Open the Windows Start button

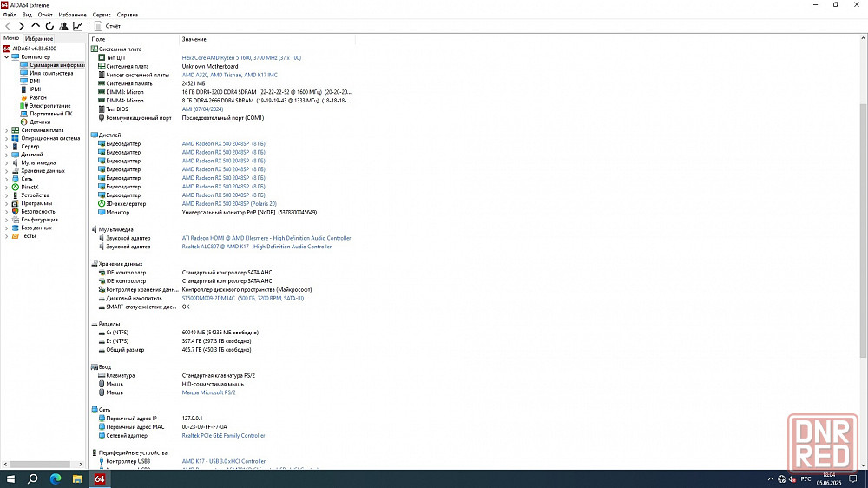click(10, 479)
